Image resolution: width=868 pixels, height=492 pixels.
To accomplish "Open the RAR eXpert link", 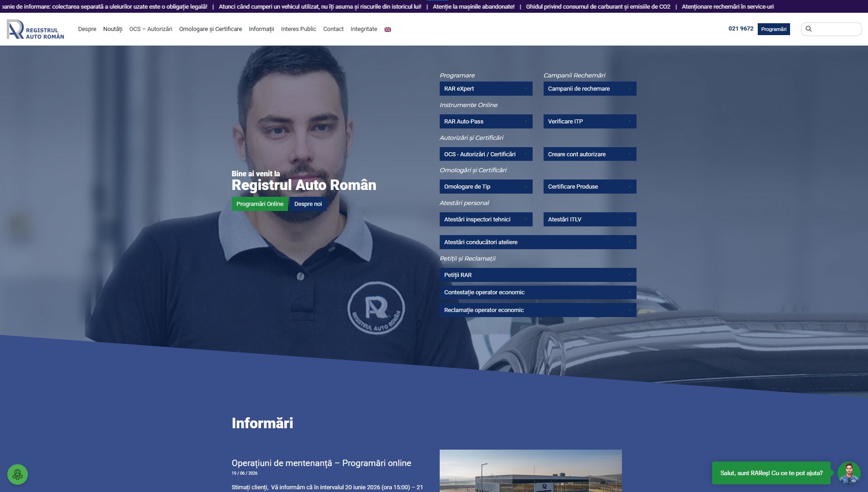I will pyautogui.click(x=486, y=89).
